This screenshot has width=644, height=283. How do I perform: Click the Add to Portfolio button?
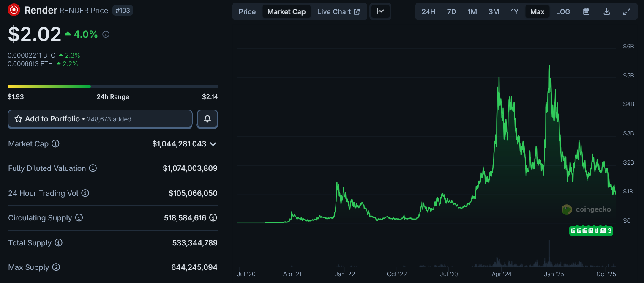pos(100,119)
